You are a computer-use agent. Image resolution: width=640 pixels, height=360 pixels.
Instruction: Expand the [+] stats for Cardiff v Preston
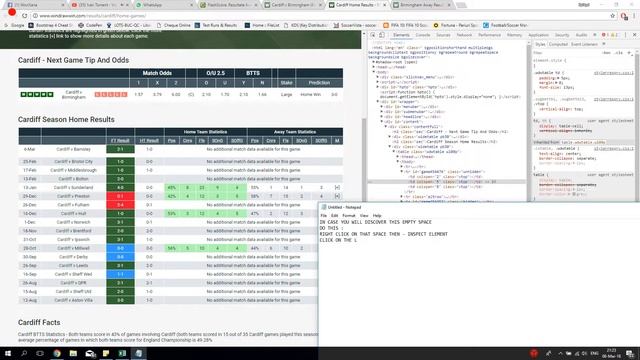pos(337,196)
